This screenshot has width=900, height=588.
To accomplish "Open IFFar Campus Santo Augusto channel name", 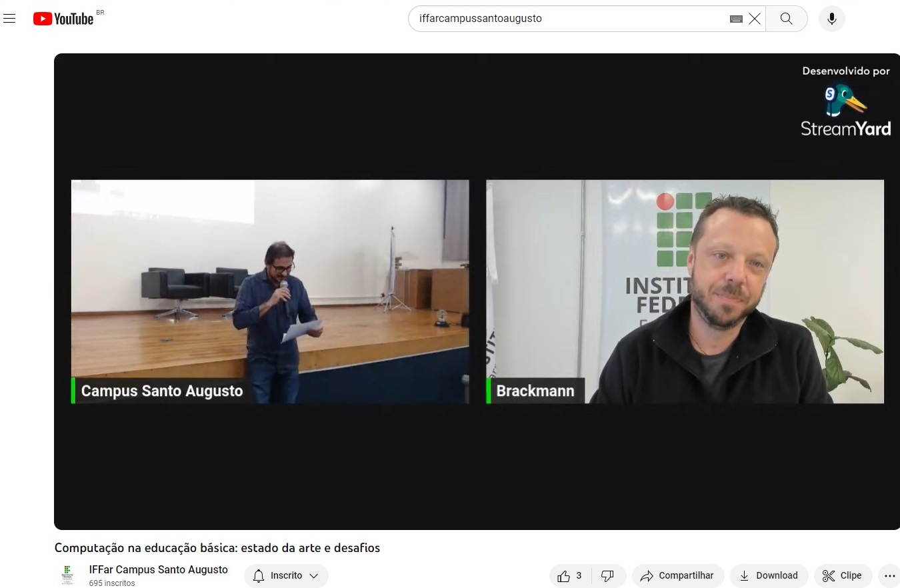I will pyautogui.click(x=159, y=570).
